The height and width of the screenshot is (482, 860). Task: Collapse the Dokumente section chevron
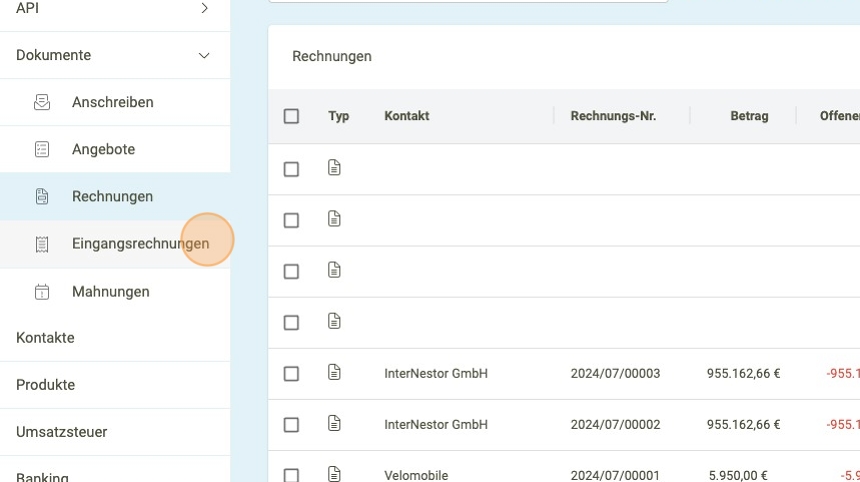tap(204, 55)
